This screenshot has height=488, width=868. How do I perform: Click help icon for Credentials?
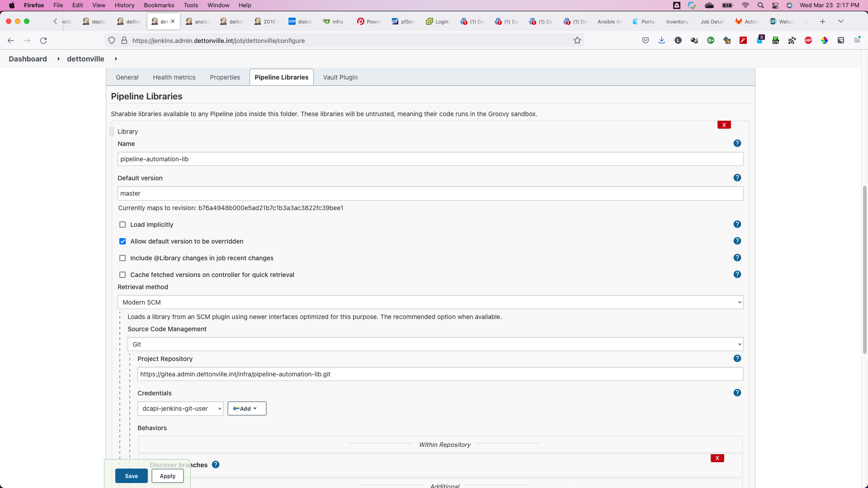click(x=737, y=393)
